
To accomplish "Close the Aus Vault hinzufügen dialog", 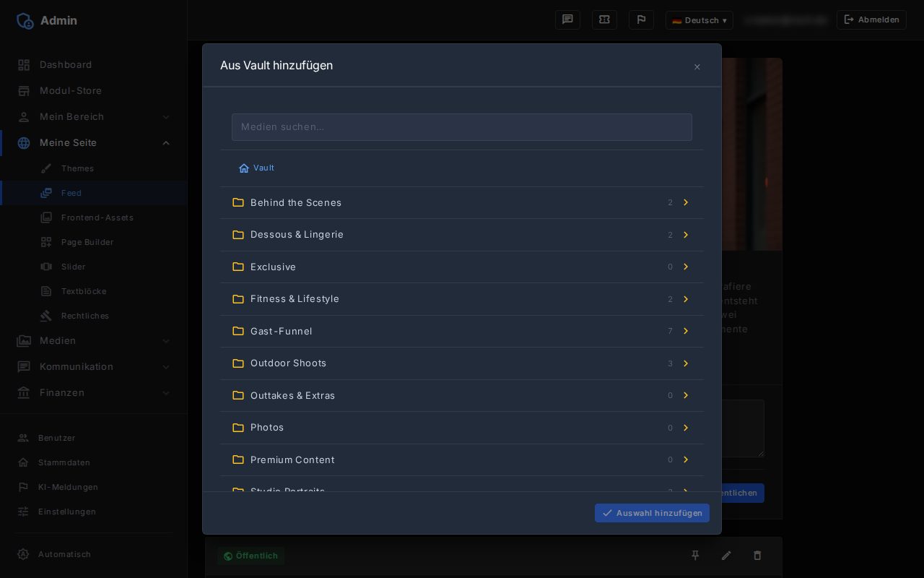I will pyautogui.click(x=697, y=67).
